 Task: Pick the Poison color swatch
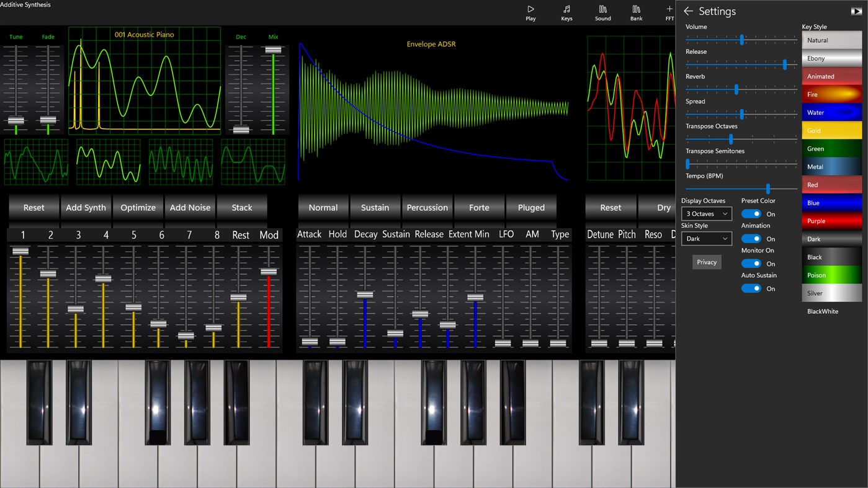[x=831, y=275]
